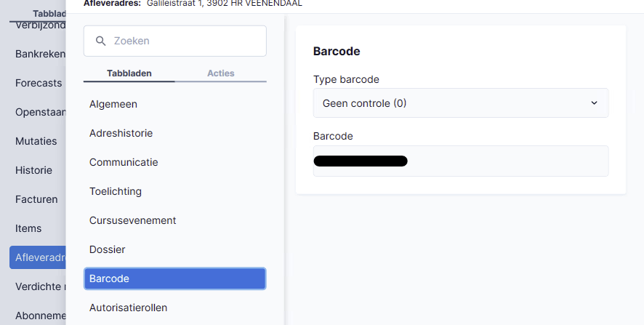Go to Historie in the sidebar
This screenshot has width=644, height=325.
tap(33, 170)
